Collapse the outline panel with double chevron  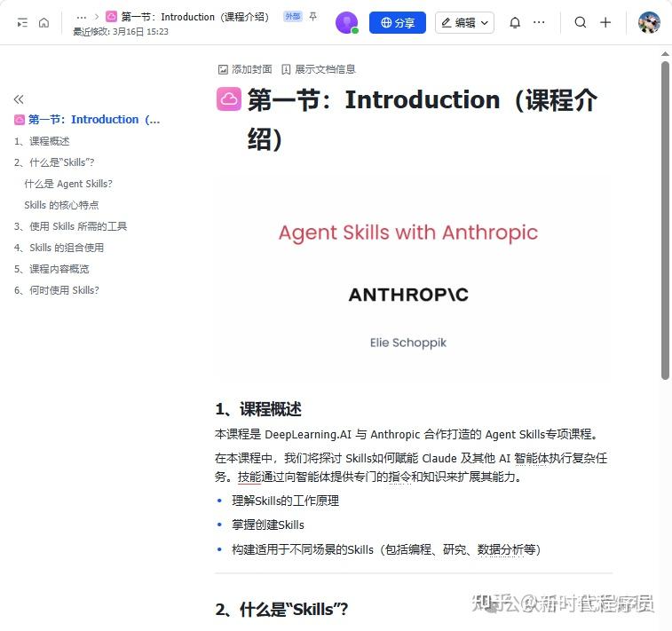click(x=19, y=99)
